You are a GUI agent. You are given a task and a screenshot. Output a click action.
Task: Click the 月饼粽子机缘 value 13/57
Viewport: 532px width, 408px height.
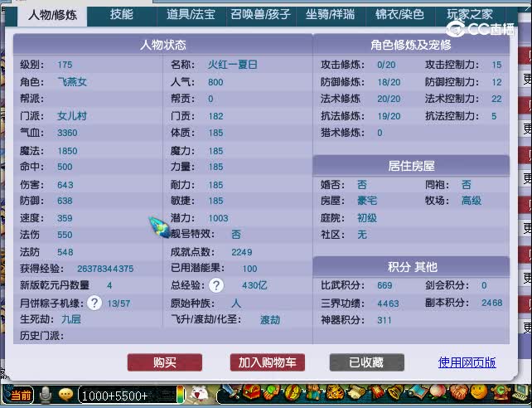pos(118,304)
